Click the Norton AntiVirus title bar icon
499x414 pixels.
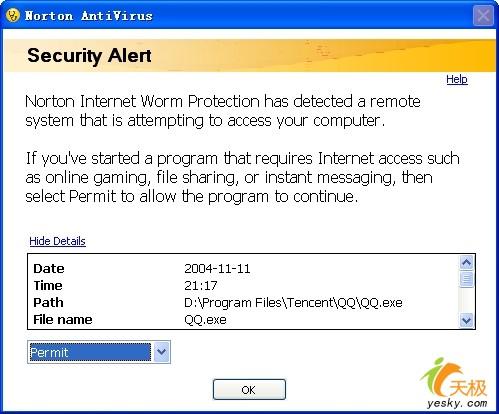[x=13, y=15]
